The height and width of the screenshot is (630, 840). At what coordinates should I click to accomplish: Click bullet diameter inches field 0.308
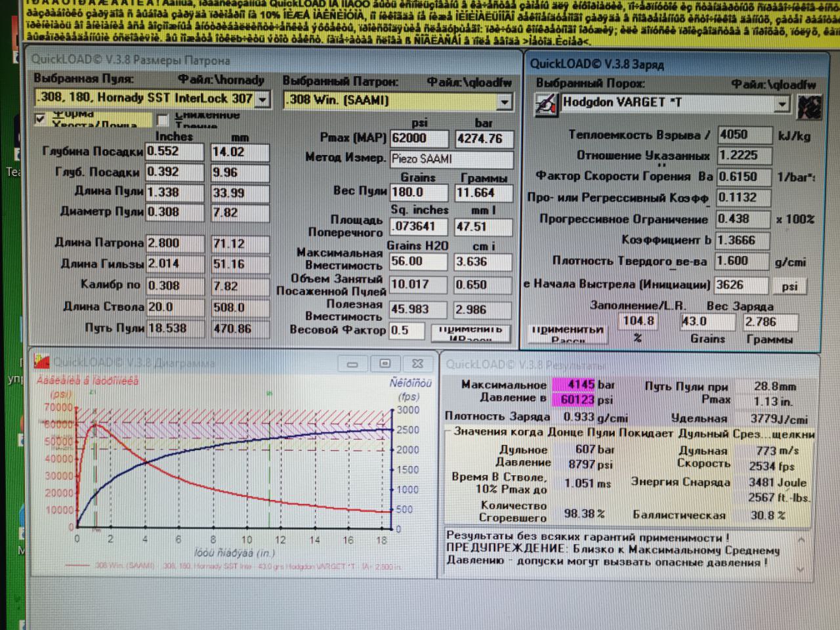click(x=175, y=213)
